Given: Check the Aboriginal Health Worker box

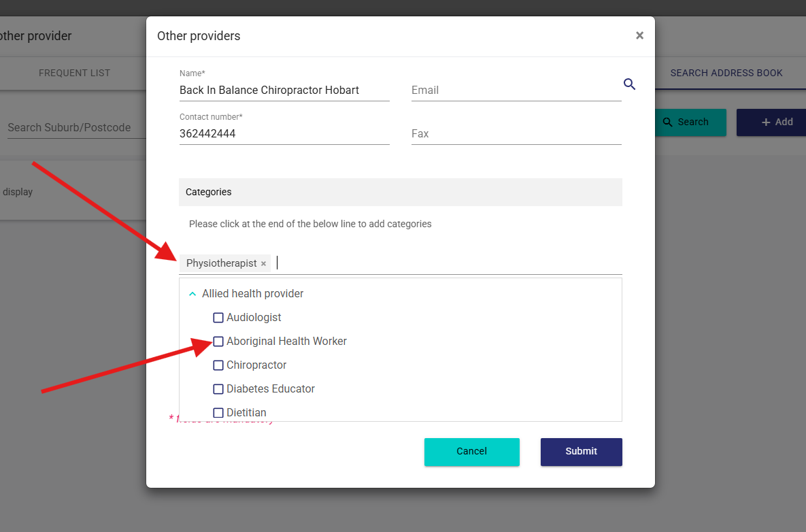Looking at the screenshot, I should pyautogui.click(x=218, y=342).
